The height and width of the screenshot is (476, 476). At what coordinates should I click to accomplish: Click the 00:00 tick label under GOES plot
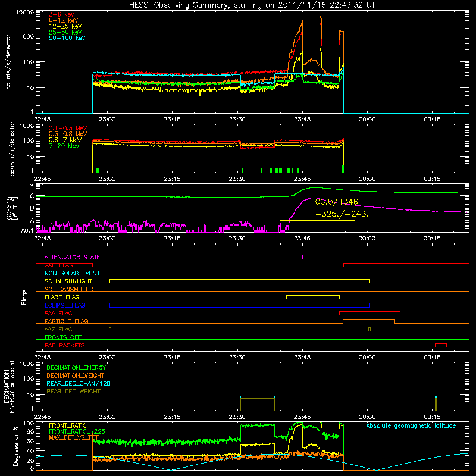367,239
